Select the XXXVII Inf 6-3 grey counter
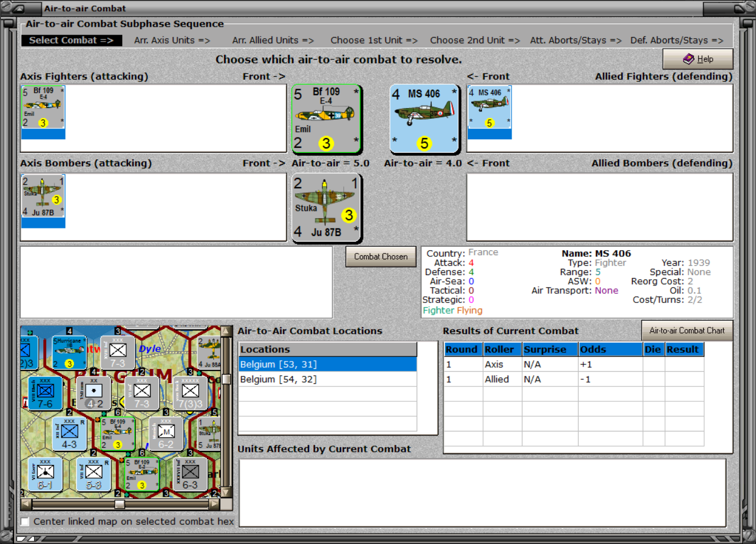 coord(190,475)
